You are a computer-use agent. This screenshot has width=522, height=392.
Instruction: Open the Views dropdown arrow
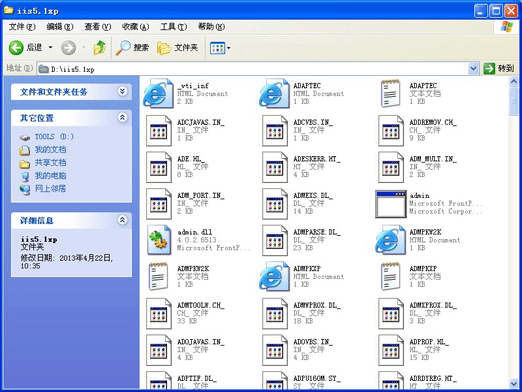click(x=229, y=48)
